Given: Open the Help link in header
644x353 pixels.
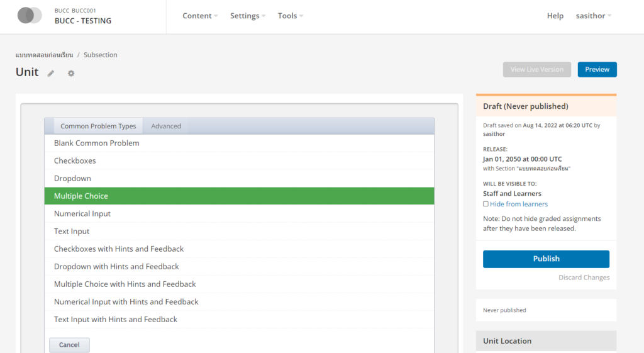Looking at the screenshot, I should click(x=555, y=16).
